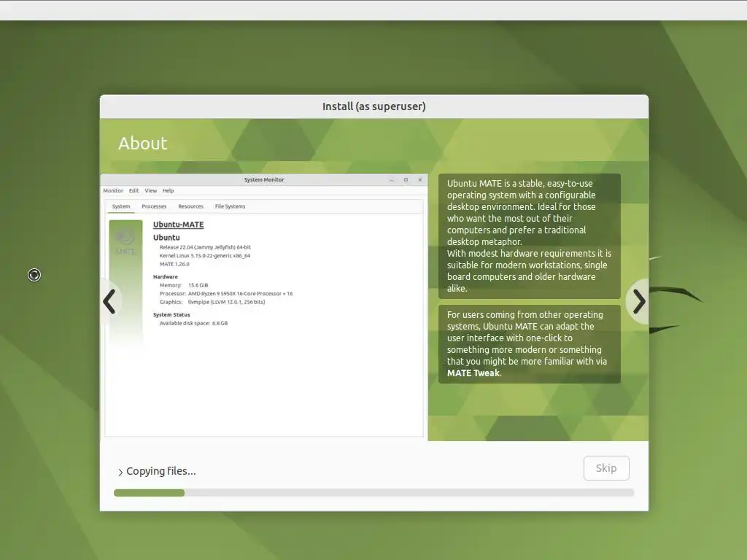Viewport: 747px width, 560px height.
Task: Open the Help menu in System Monitor
Action: click(x=169, y=190)
